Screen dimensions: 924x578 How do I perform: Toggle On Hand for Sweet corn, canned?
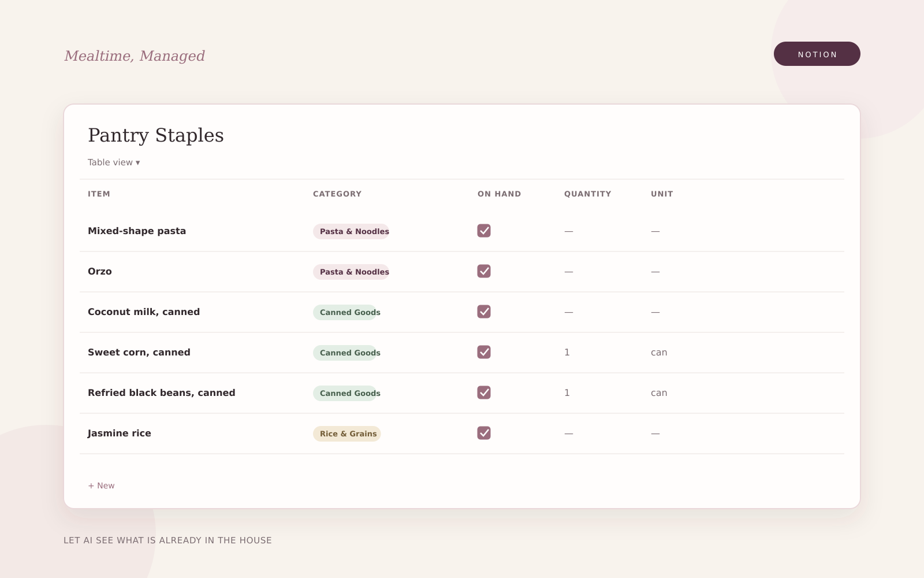484,352
